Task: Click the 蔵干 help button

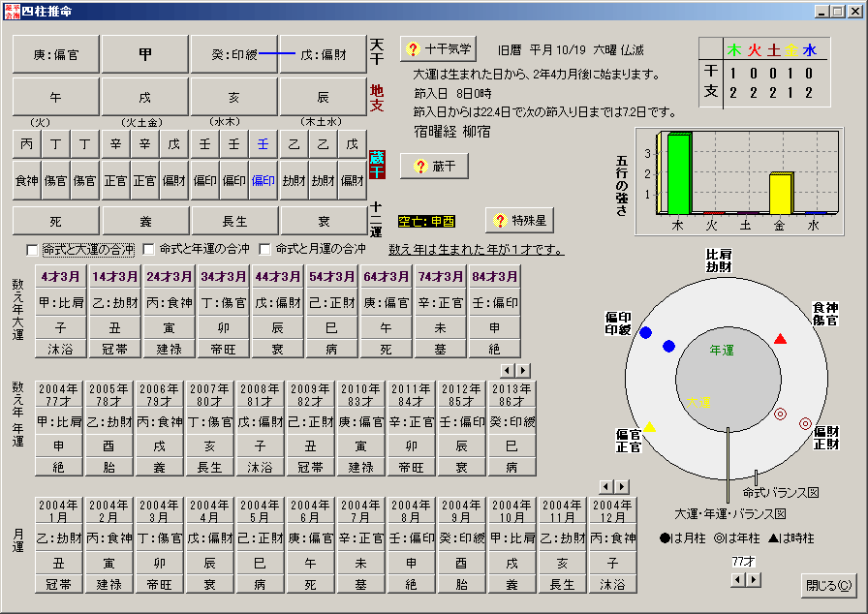Action: coord(434,166)
